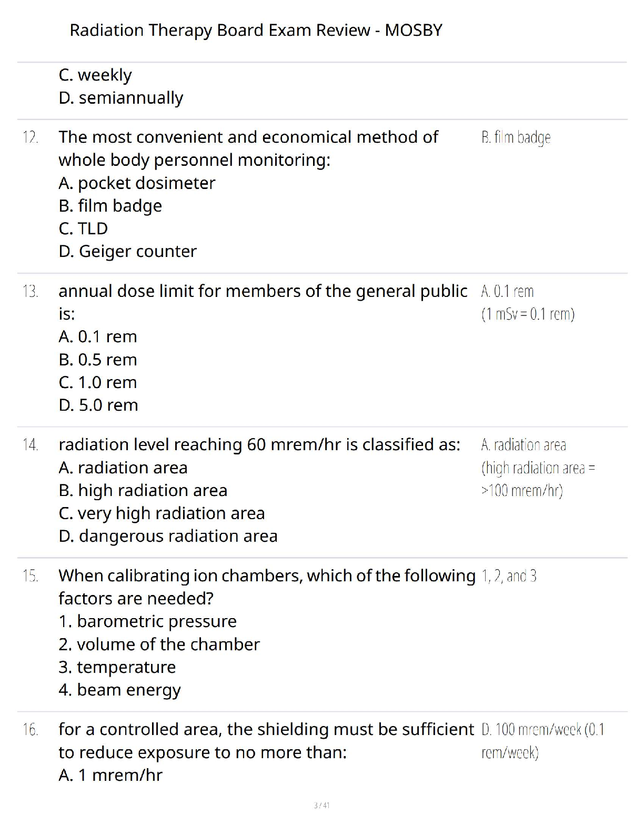Click the 'D. semiannually' option at top
The width and height of the screenshot is (644, 834).
(121, 98)
